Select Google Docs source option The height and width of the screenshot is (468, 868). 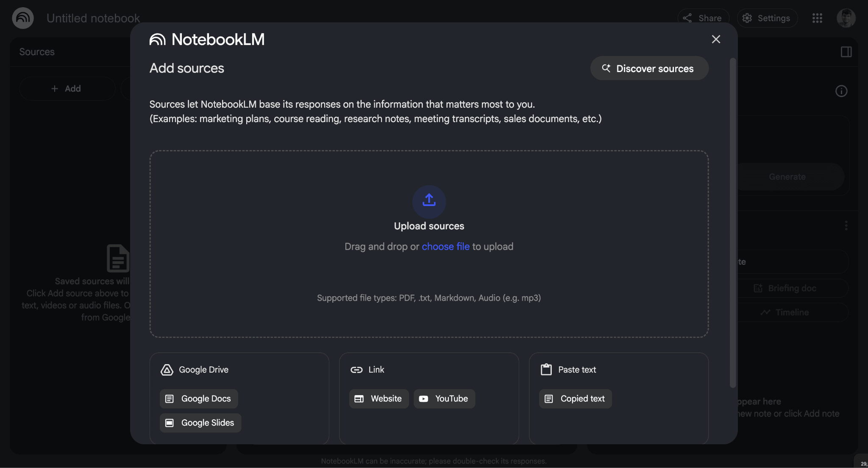pyautogui.click(x=199, y=399)
